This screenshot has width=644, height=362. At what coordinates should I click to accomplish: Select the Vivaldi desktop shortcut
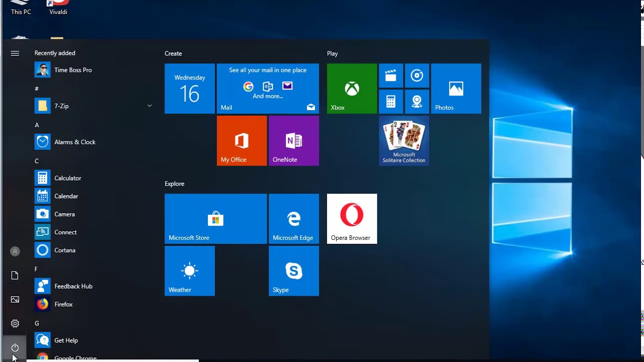[58, 8]
